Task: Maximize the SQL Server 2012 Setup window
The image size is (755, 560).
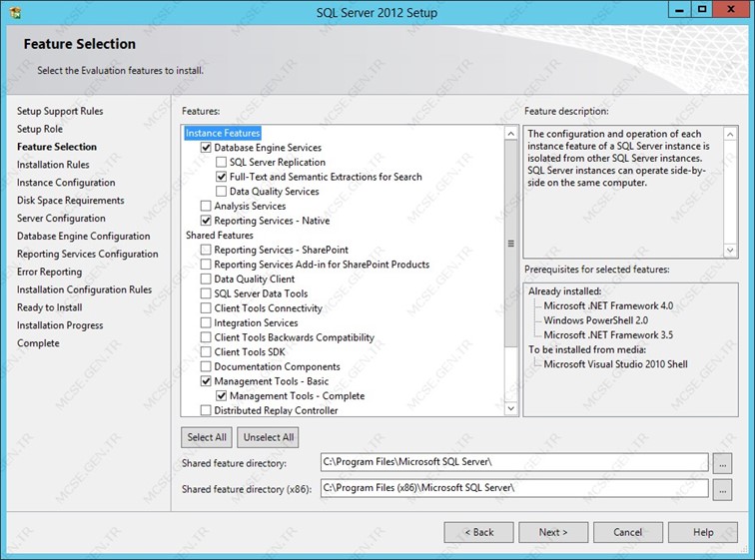Action: tap(702, 10)
